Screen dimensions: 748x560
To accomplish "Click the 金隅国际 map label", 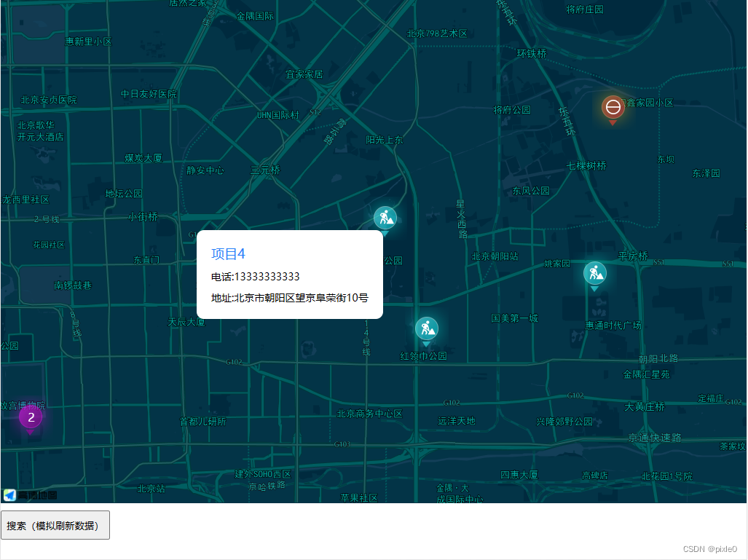I will [x=255, y=16].
